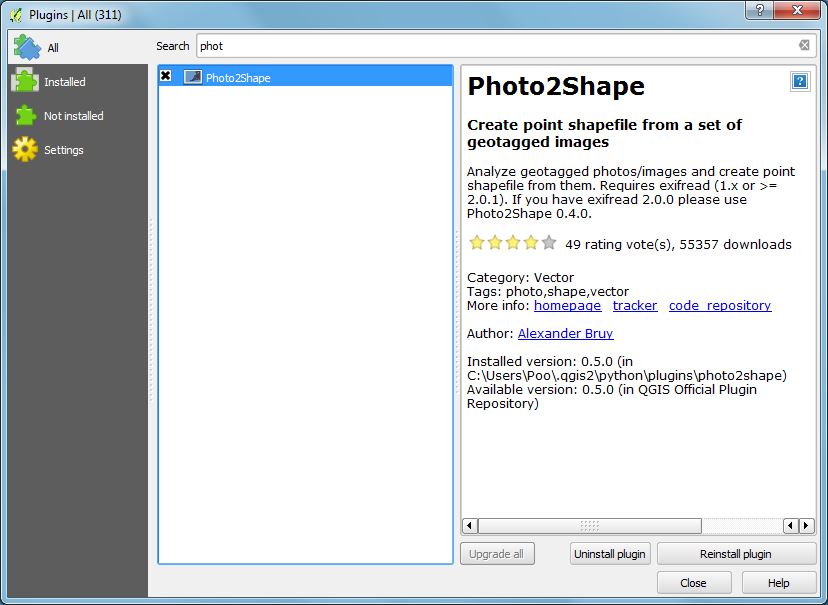Open the Settings tab

click(78, 149)
